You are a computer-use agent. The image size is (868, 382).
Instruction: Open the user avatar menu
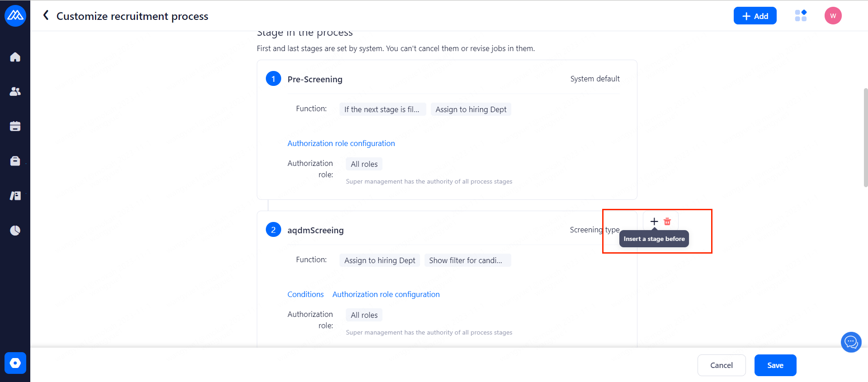(833, 16)
